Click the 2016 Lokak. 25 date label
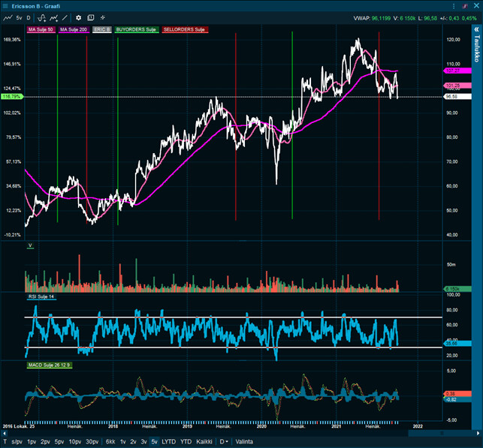Viewport: 483px width, 448px height. (x=19, y=426)
